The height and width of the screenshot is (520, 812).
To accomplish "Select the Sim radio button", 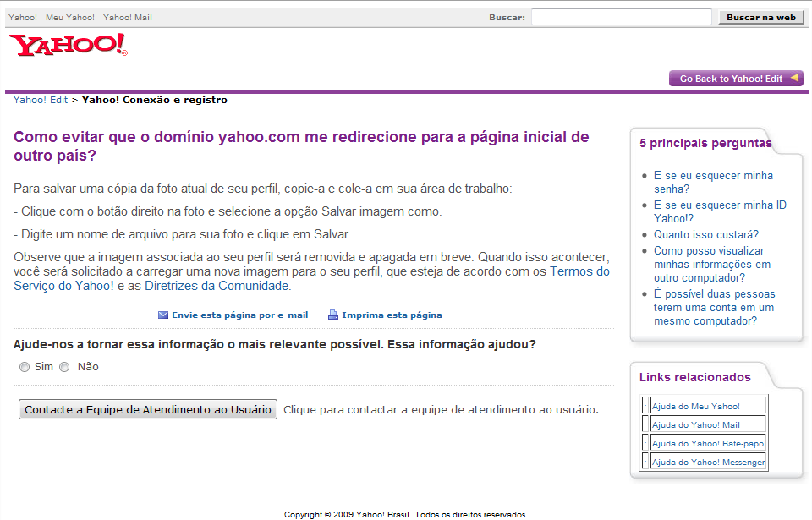I will pyautogui.click(x=25, y=367).
